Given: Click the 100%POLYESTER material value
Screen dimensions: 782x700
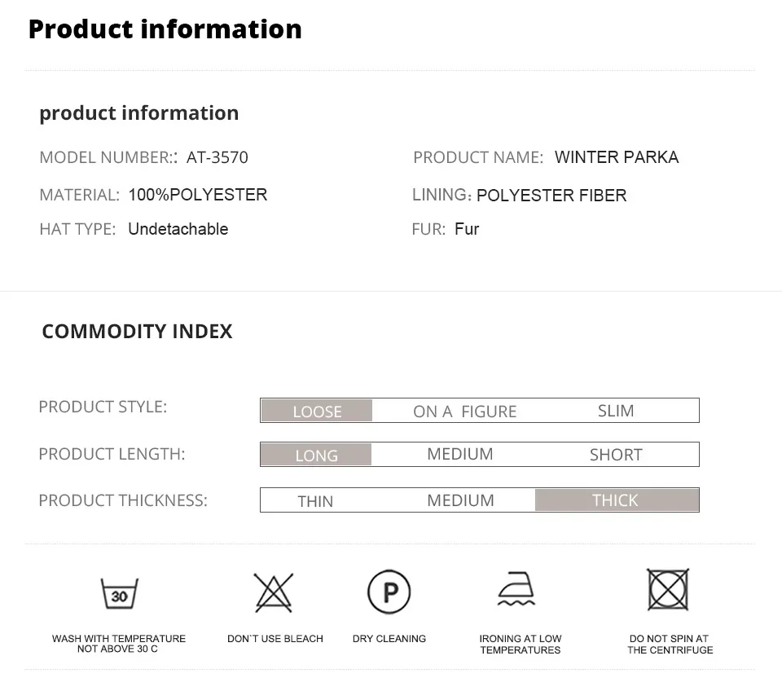Looking at the screenshot, I should tap(197, 195).
